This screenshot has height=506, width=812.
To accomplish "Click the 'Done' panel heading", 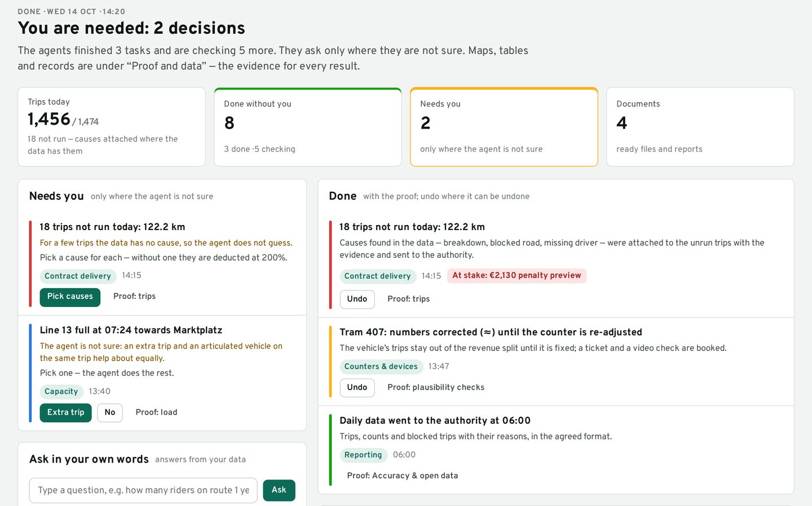I will tap(343, 196).
